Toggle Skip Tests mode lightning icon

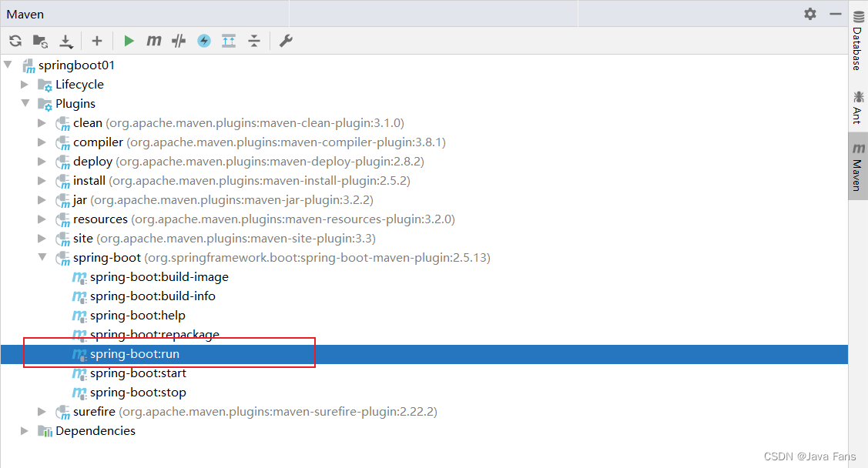coord(203,40)
